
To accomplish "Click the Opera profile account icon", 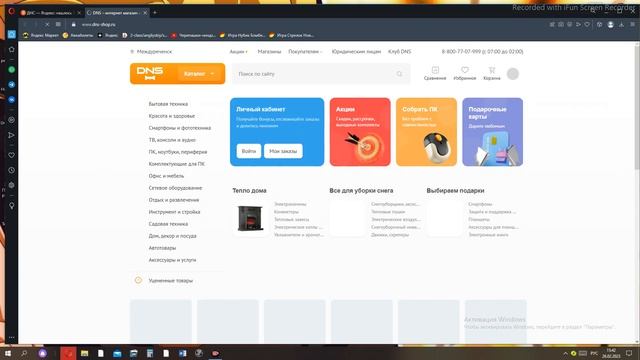I will [611, 24].
